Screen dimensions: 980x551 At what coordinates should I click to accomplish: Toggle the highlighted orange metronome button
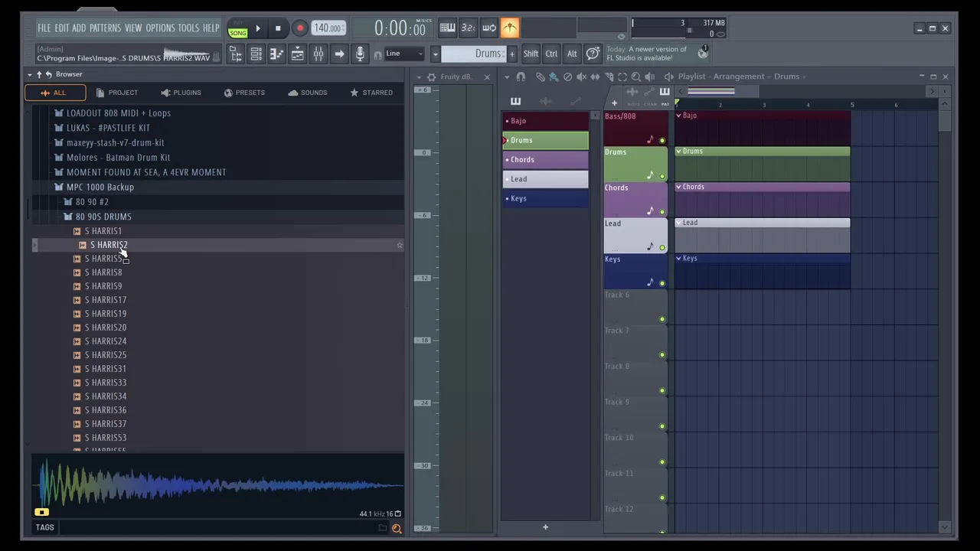click(x=509, y=28)
